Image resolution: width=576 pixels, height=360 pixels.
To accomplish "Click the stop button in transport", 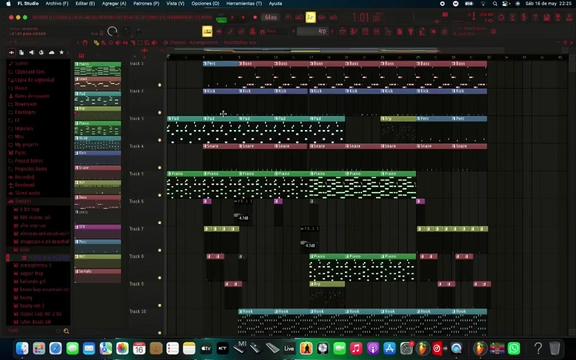I will tap(243, 18).
